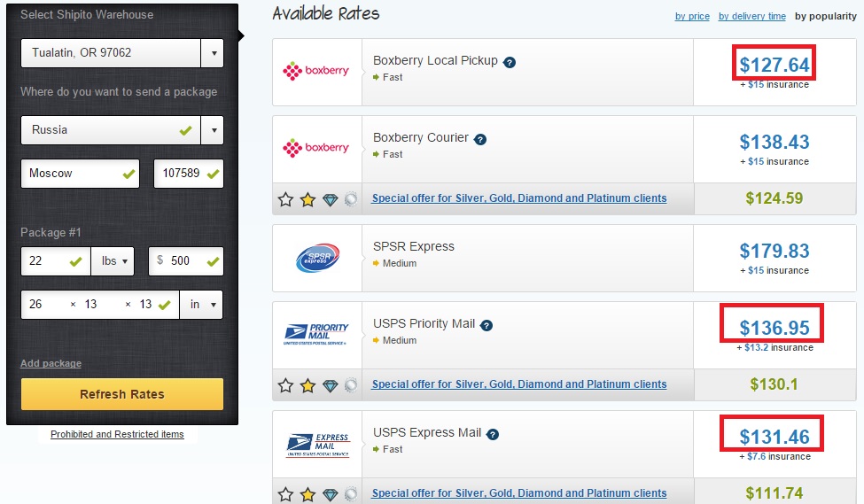The width and height of the screenshot is (864, 504).
Task: Click the $127.64 Boxberry Local Pickup price
Action: [774, 65]
